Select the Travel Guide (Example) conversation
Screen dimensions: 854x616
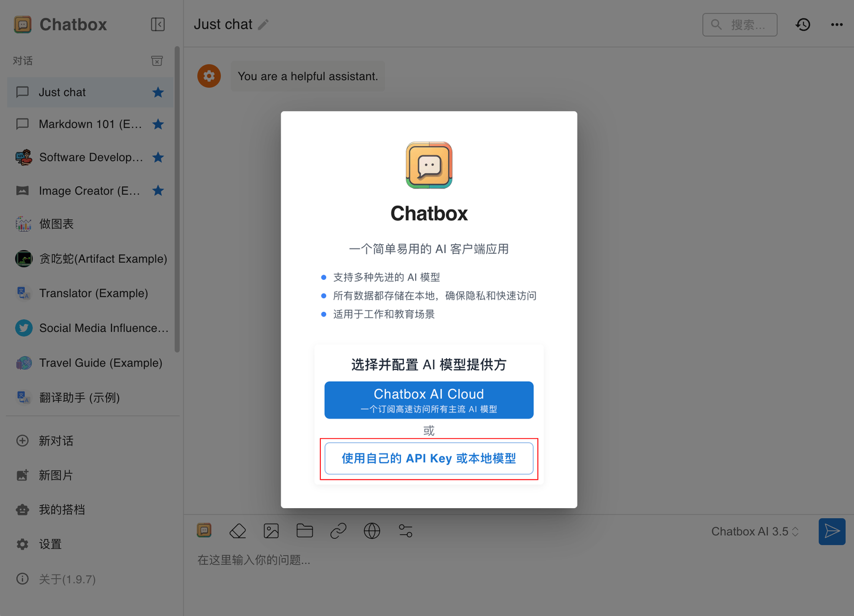pos(100,363)
